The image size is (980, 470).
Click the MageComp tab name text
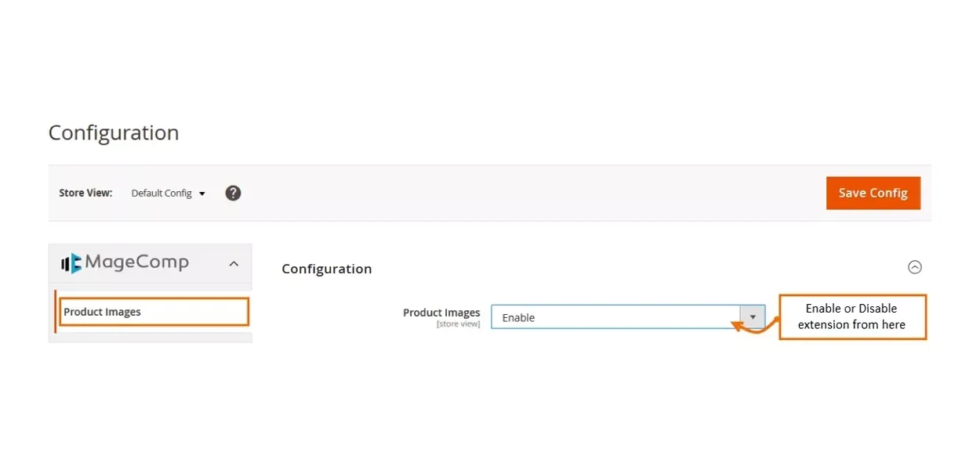click(137, 262)
